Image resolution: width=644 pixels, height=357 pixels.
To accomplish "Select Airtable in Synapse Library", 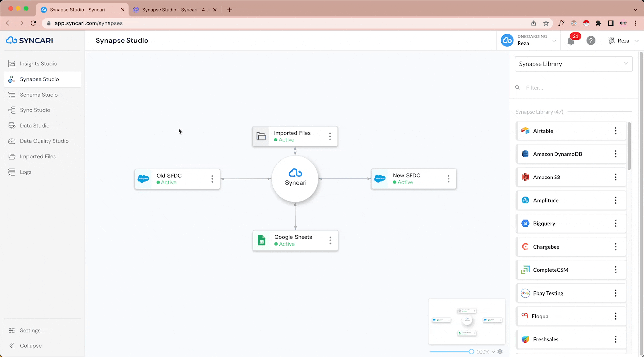I will (571, 131).
